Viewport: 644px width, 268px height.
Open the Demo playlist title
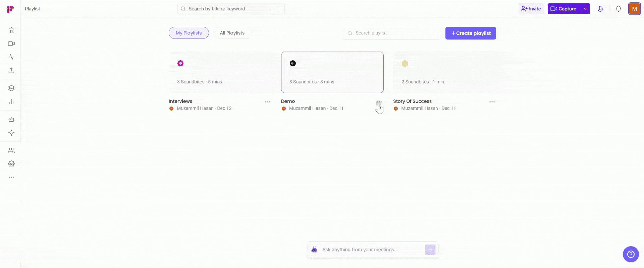288,101
